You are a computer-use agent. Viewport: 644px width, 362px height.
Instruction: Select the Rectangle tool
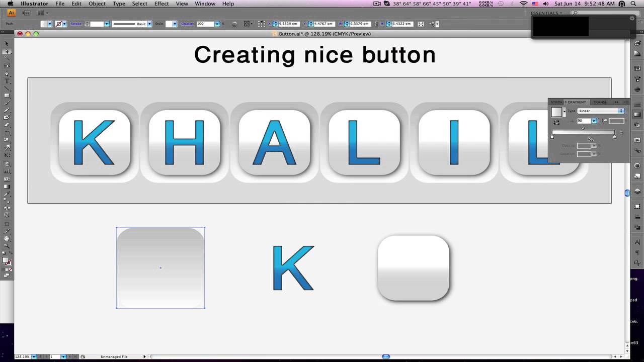[7, 96]
